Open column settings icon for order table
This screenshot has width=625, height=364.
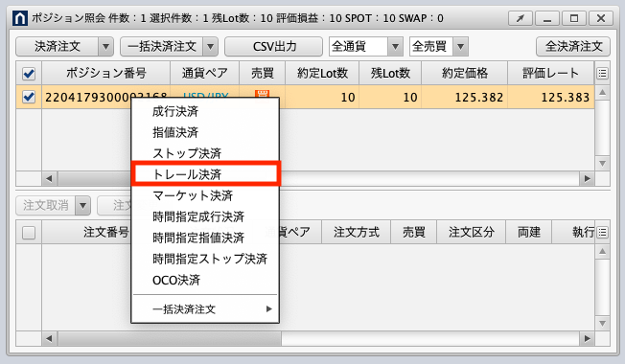602,232
